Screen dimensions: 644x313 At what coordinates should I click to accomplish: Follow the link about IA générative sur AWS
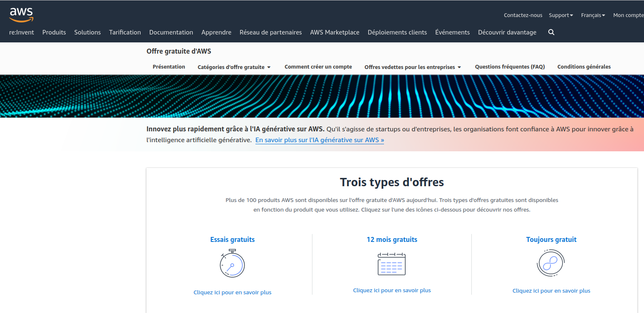(x=320, y=140)
